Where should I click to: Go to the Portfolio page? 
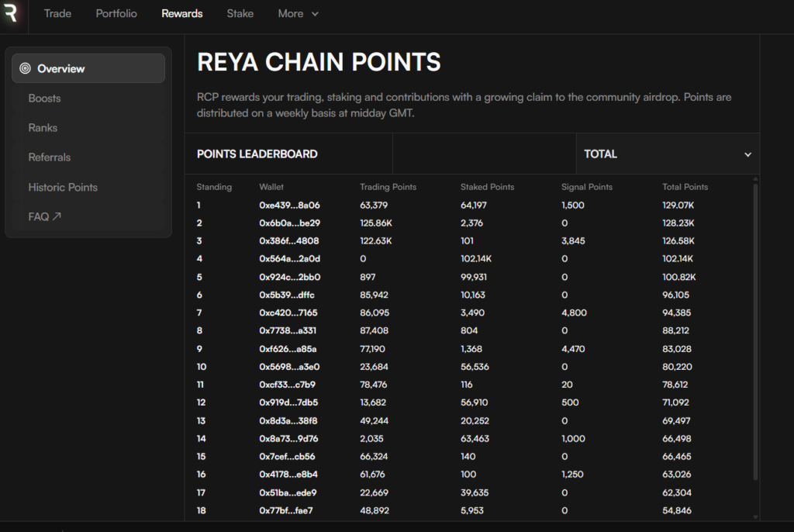(x=116, y=14)
